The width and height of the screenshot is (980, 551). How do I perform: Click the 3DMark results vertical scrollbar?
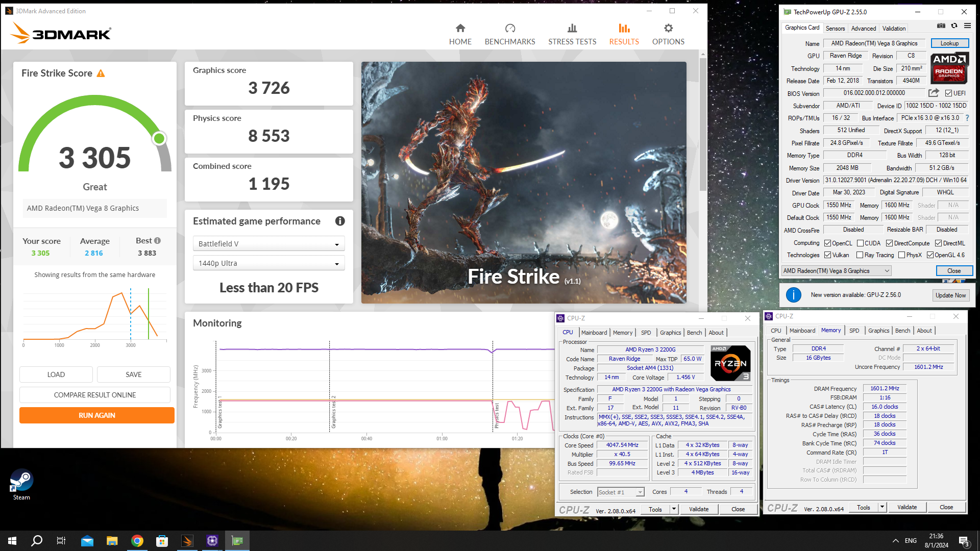click(703, 125)
